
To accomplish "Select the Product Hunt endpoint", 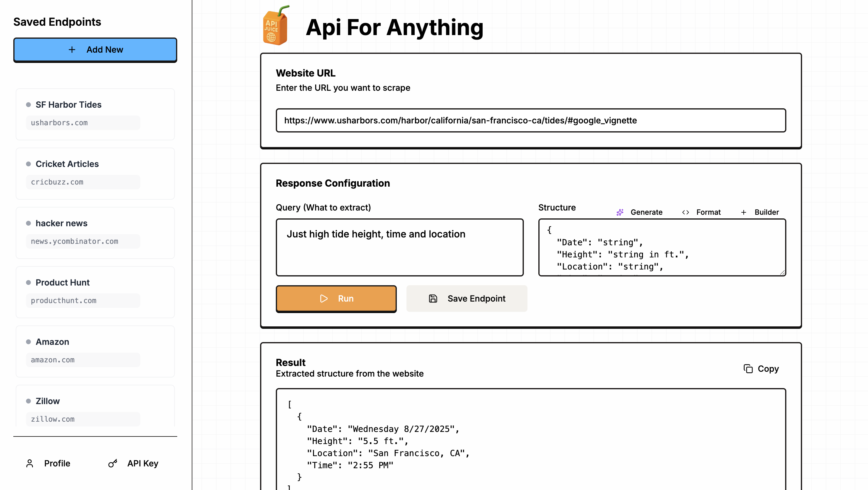I will point(95,292).
